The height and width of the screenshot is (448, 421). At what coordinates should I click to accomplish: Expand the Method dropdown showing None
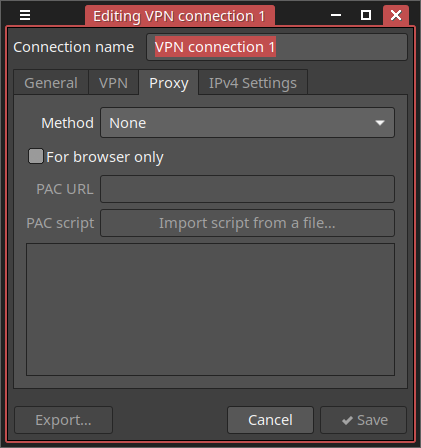click(247, 123)
